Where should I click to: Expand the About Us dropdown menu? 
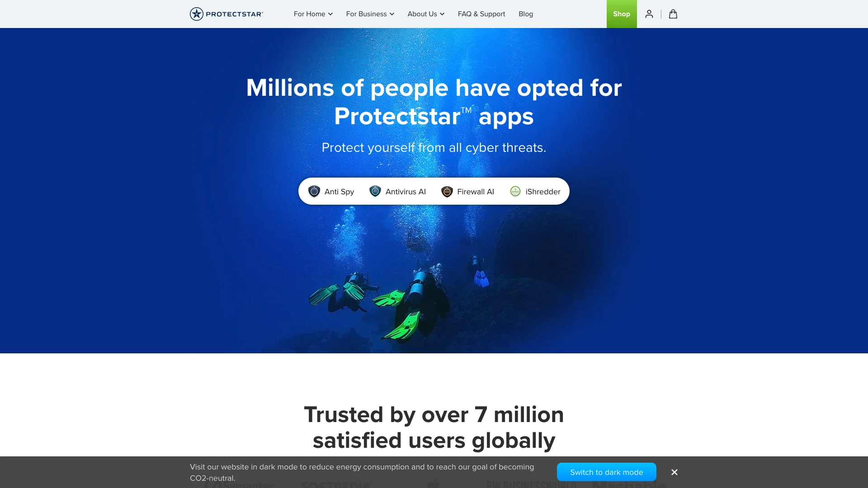click(x=426, y=14)
